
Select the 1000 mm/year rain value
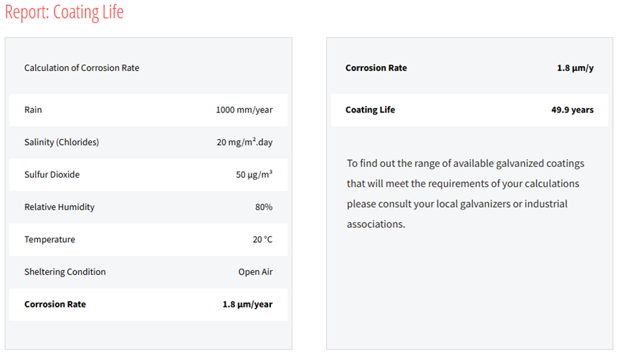point(244,110)
